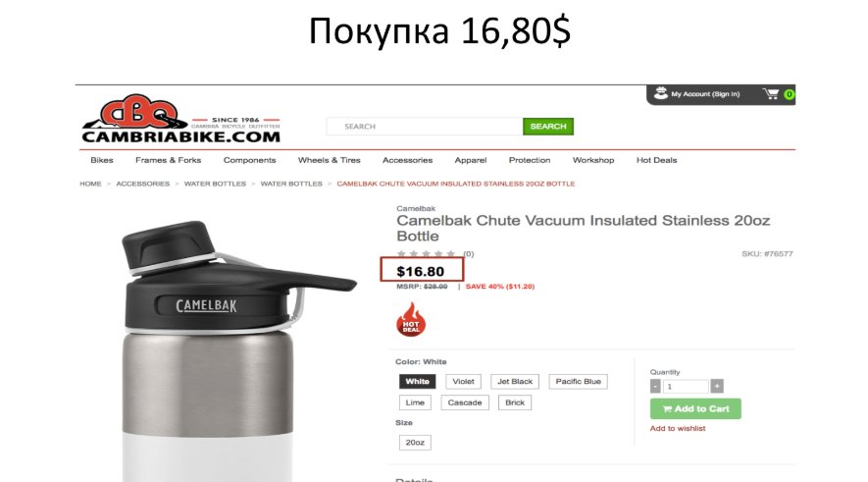Choose the Jet Black color
868x482 pixels.
pos(515,381)
